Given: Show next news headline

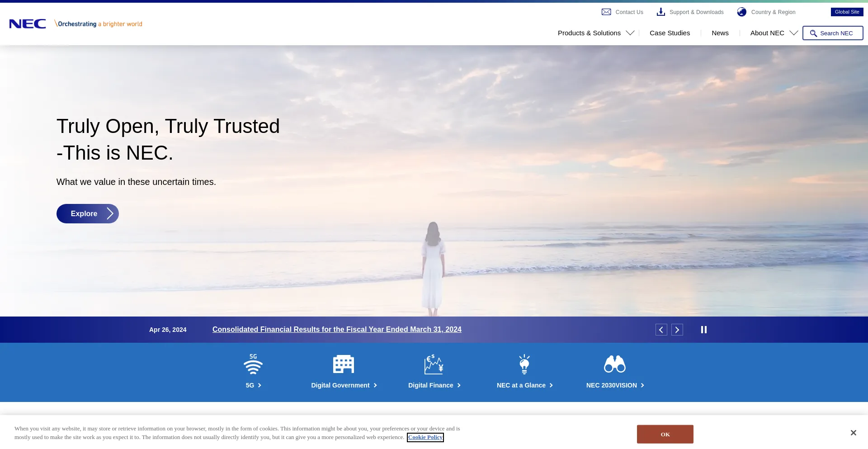Looking at the screenshot, I should point(677,330).
